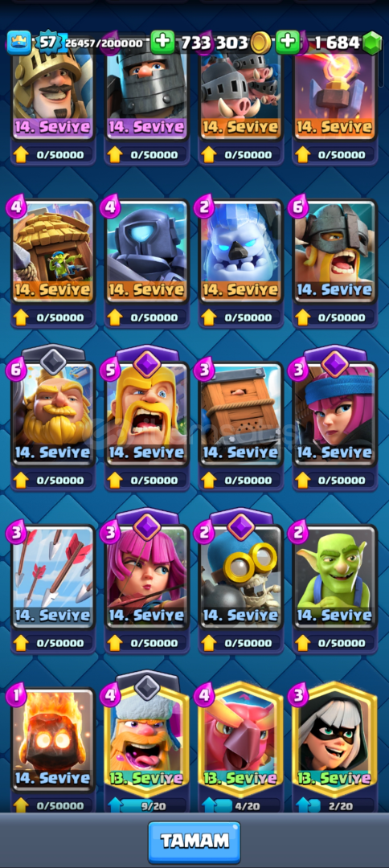Open the Ice Golem card
Viewport: 389px width, 868px height.
[241, 252]
